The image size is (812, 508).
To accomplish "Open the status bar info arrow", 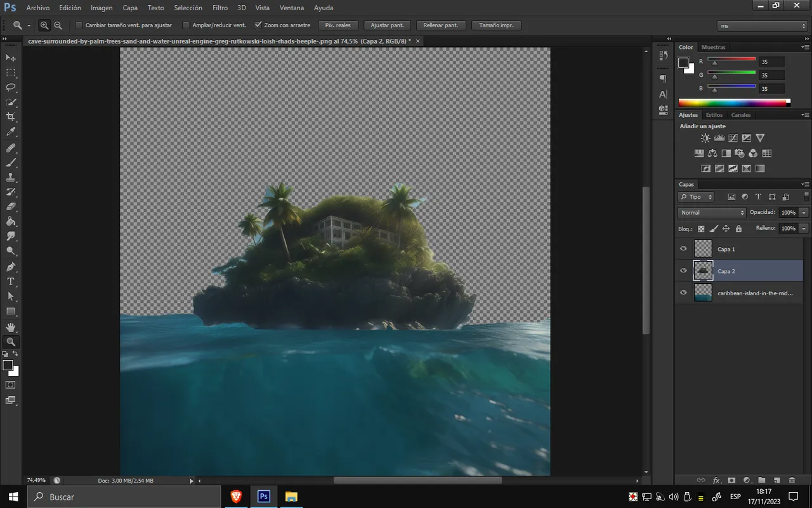I will click(x=192, y=481).
